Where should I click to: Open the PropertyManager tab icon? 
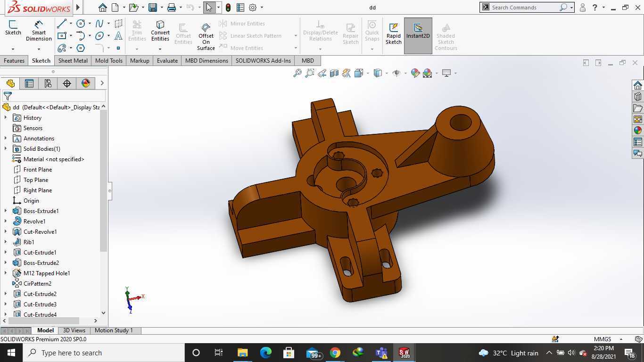point(29,83)
